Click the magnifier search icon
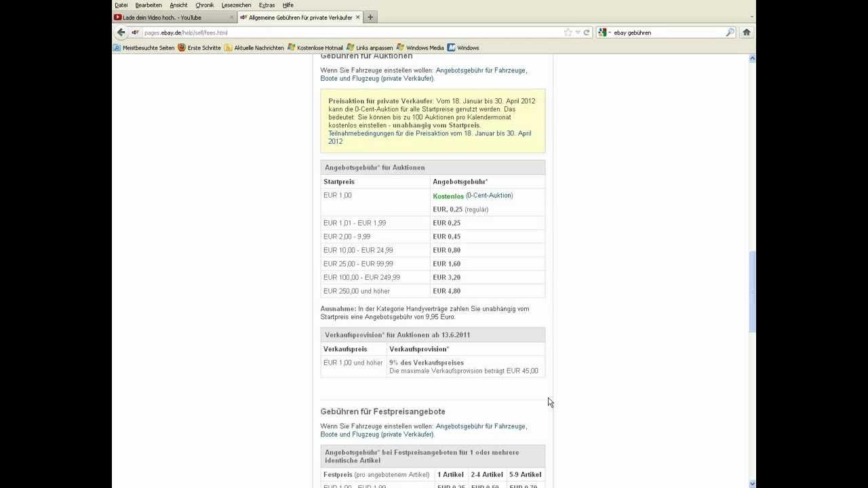The height and width of the screenshot is (488, 868). 730,33
